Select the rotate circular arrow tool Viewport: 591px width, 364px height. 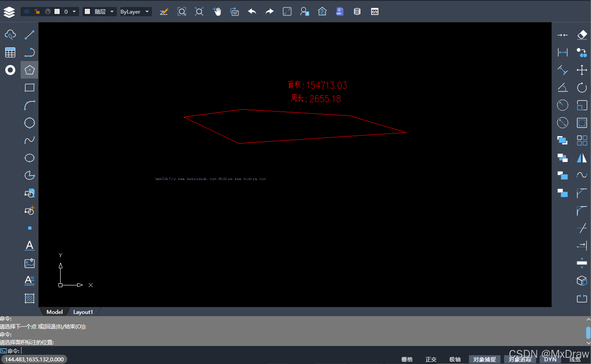tap(582, 87)
